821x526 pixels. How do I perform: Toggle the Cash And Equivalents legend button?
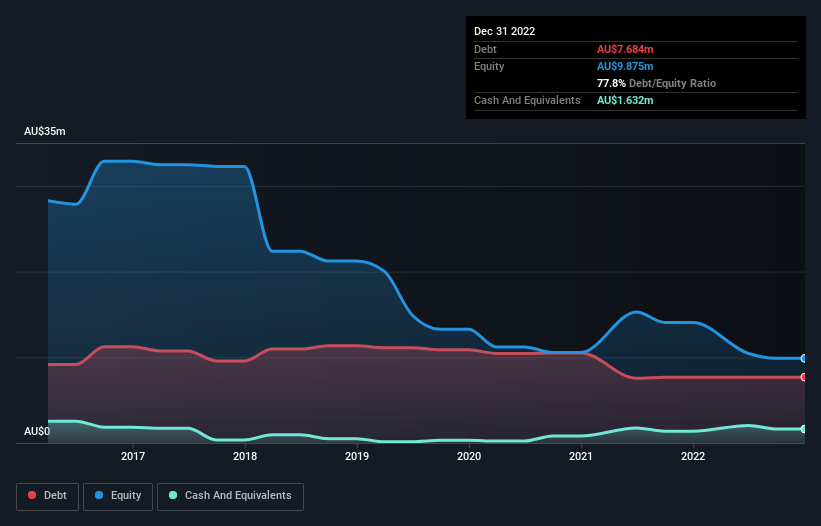[230, 496]
